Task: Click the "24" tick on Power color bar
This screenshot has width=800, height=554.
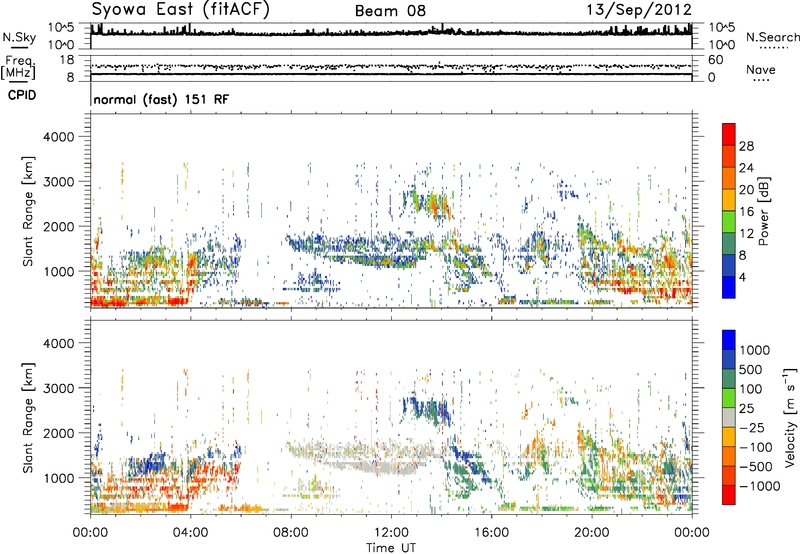Action: click(746, 168)
